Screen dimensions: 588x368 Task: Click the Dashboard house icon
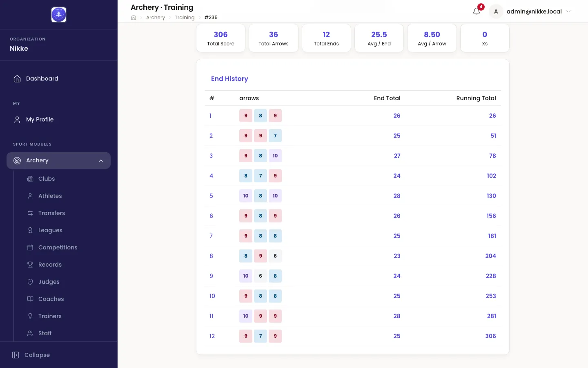[x=17, y=79]
